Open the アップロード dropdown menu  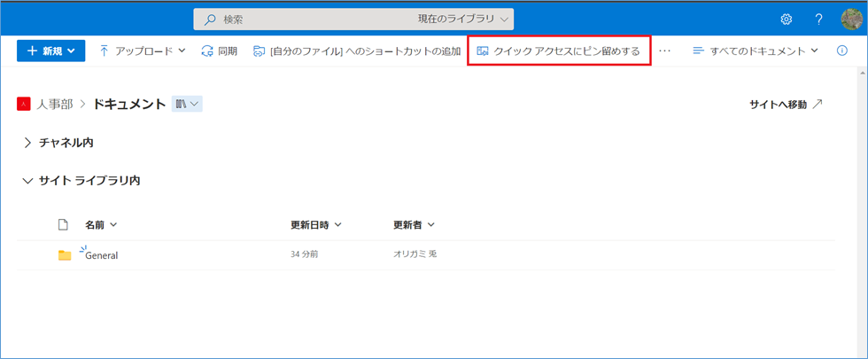[x=142, y=51]
